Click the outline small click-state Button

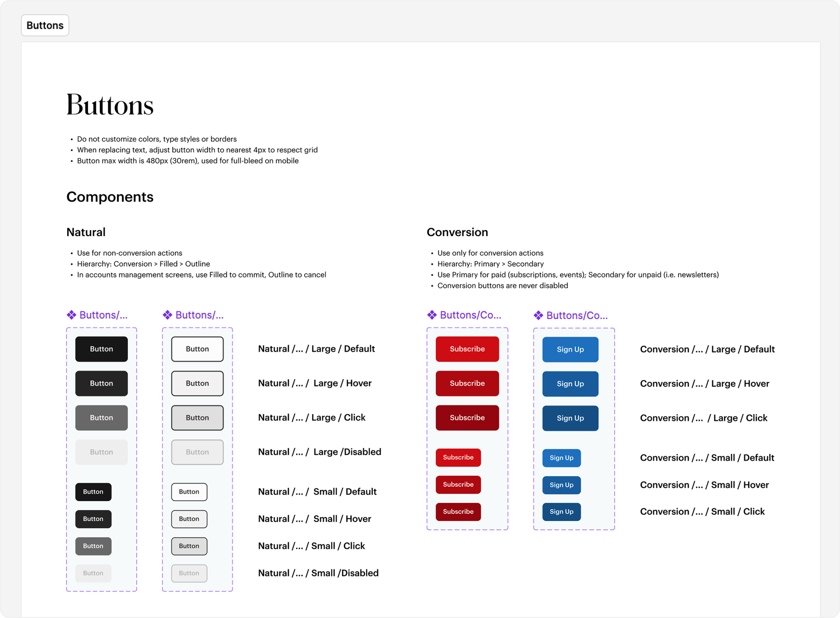click(x=189, y=546)
